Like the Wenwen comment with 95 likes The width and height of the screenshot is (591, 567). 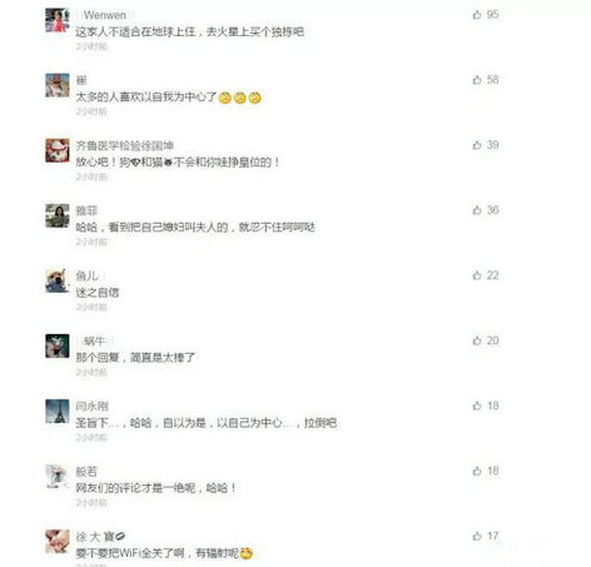[477, 15]
